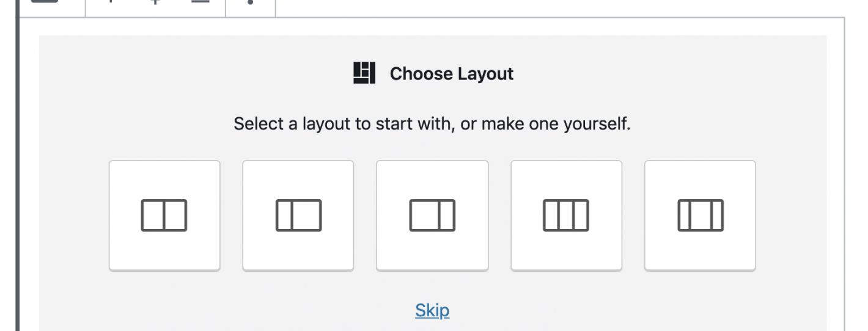This screenshot has width=868, height=331.
Task: Click the align top toolbar icon
Action: pyautogui.click(x=111, y=2)
